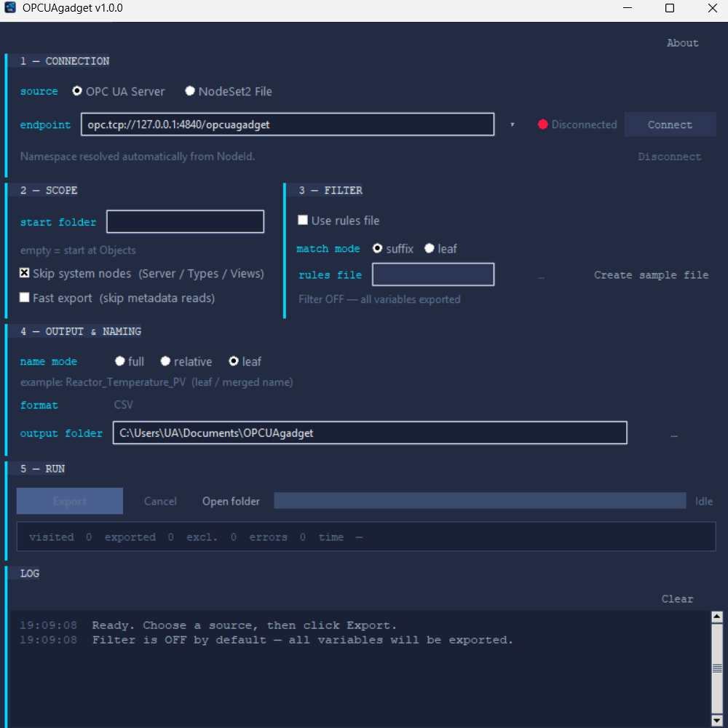
Task: Click the 'visited 0' statistic
Action: pos(60,537)
